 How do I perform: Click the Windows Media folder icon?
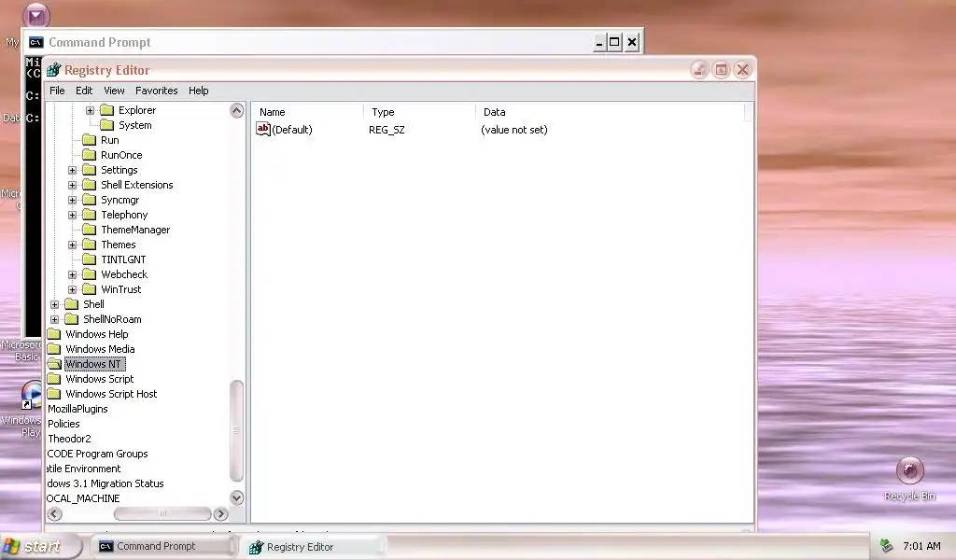[54, 349]
